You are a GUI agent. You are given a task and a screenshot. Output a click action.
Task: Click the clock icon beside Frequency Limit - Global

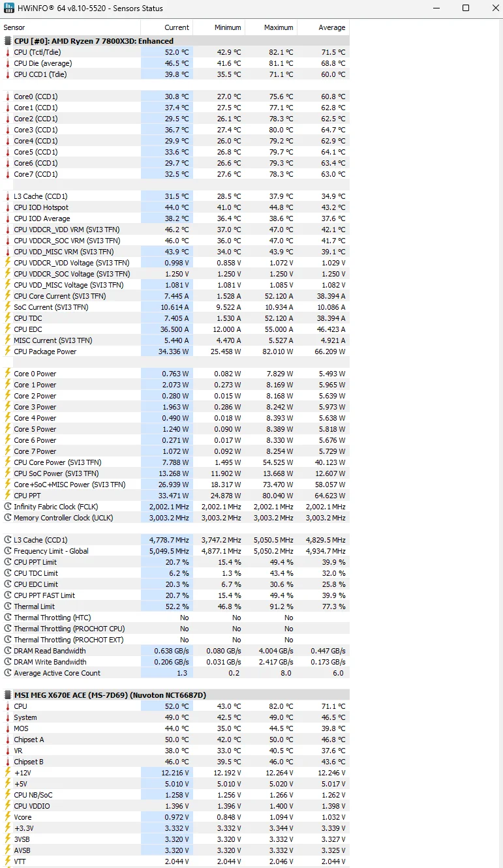click(x=8, y=551)
